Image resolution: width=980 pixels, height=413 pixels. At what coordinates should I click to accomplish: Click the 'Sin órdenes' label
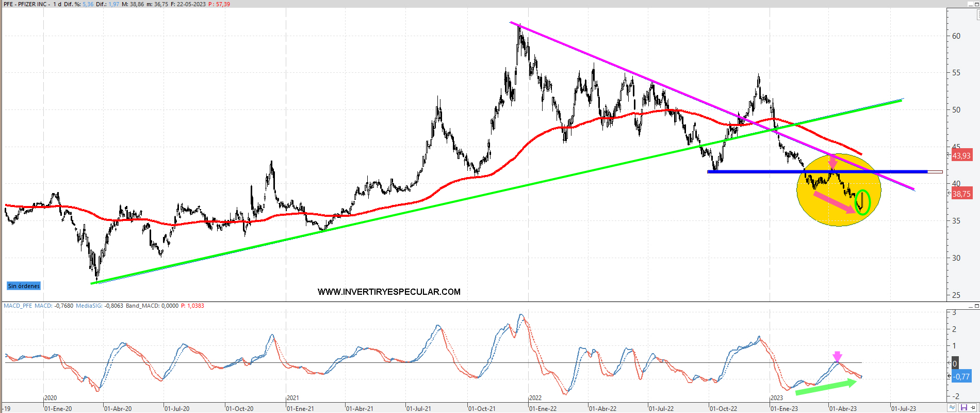click(24, 286)
